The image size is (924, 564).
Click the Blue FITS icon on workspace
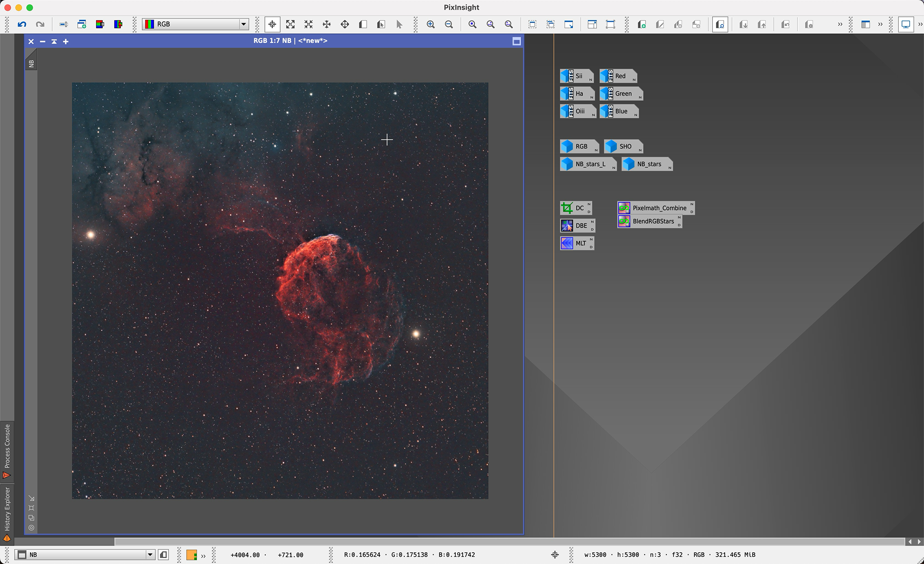click(x=619, y=111)
